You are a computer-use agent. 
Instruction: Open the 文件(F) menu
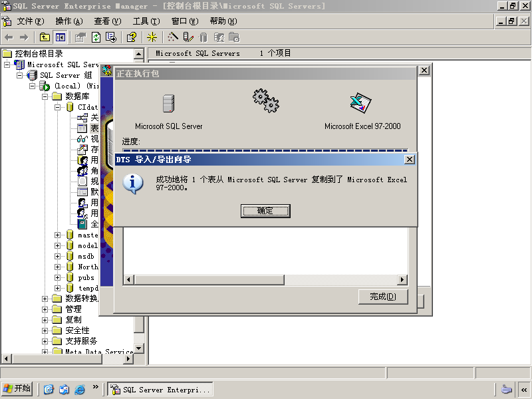pos(31,21)
